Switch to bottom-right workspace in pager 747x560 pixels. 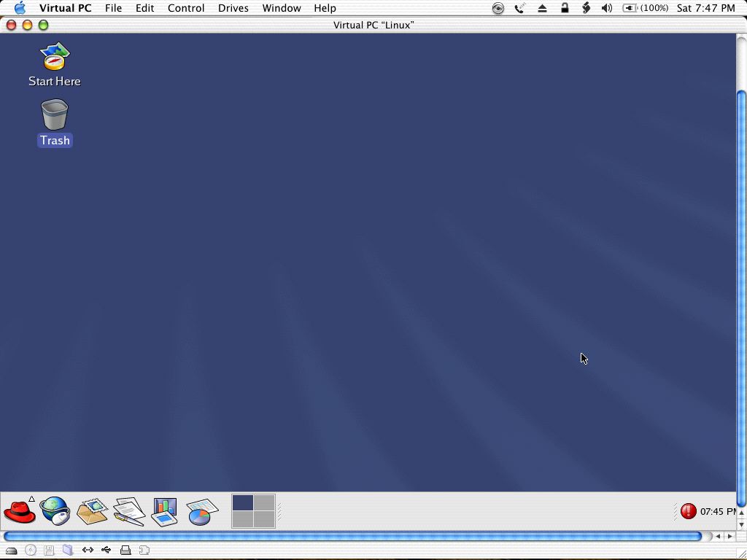264,519
